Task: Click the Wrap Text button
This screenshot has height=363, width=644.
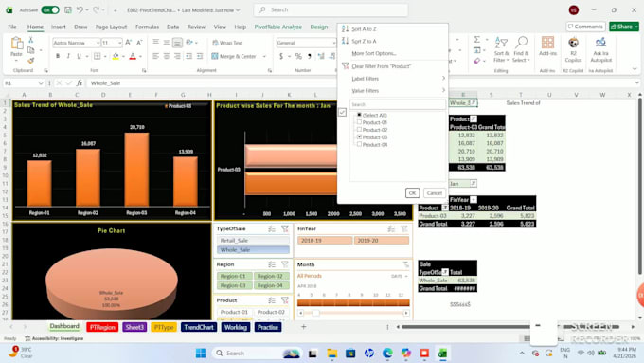Action: tap(227, 43)
